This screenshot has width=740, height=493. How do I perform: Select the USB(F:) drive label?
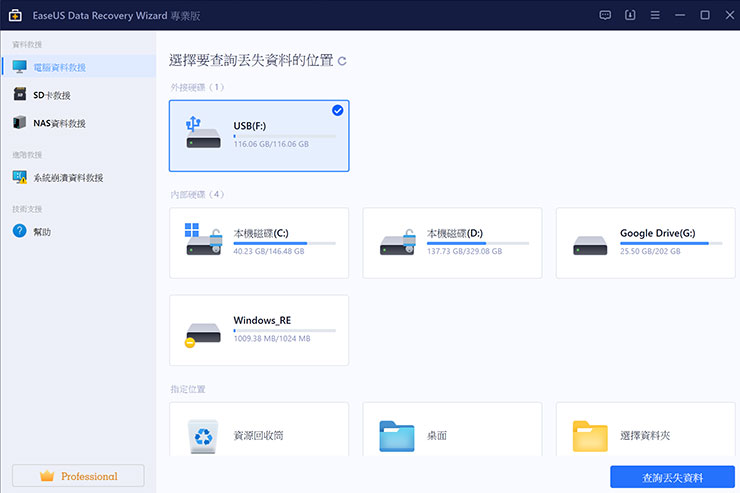pyautogui.click(x=250, y=126)
